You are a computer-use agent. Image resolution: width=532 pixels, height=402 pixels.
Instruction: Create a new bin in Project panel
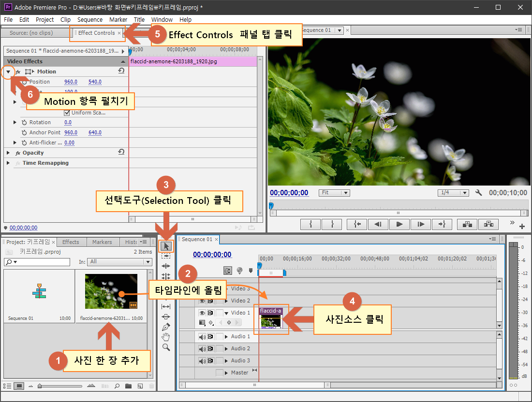click(x=128, y=386)
